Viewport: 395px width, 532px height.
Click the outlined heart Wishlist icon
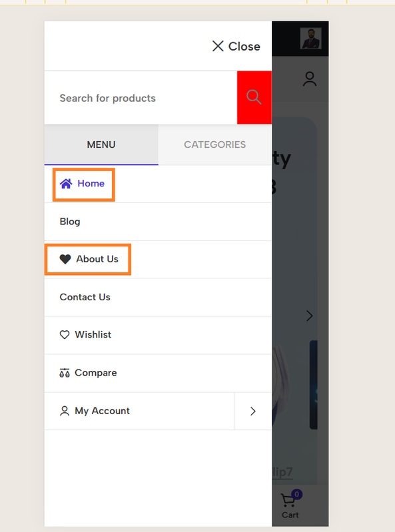pos(65,335)
